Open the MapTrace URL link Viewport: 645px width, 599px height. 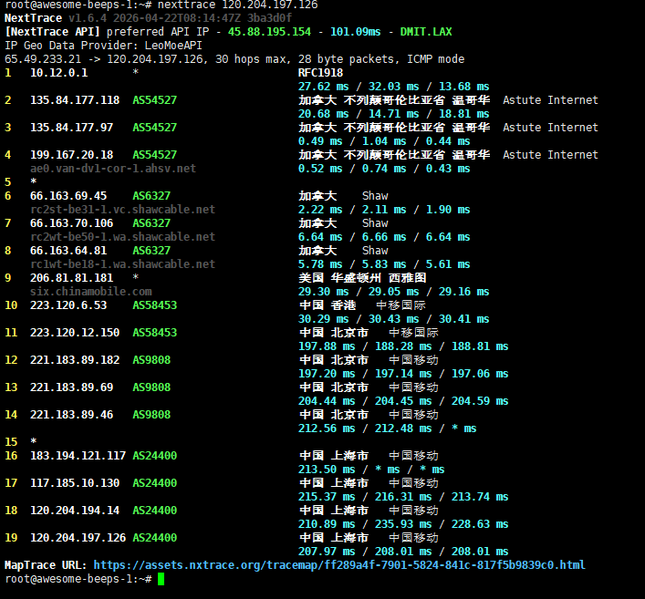pos(339,565)
